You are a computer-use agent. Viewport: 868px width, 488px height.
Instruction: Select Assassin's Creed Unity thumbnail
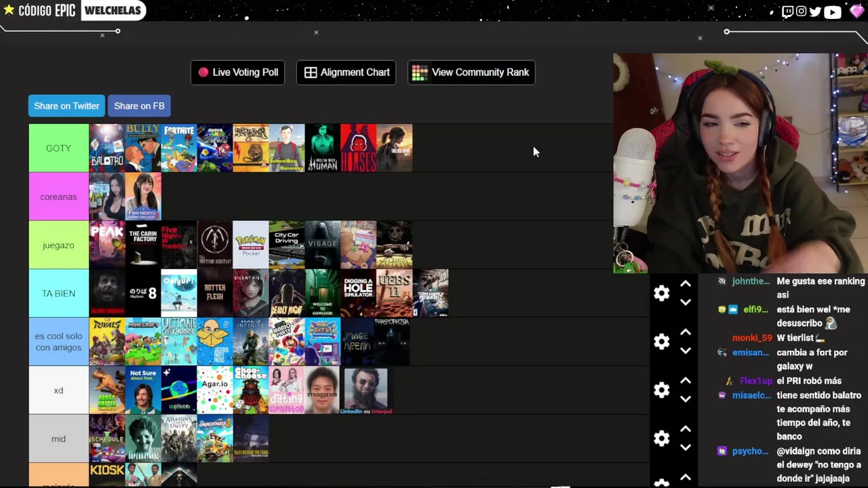click(x=179, y=439)
